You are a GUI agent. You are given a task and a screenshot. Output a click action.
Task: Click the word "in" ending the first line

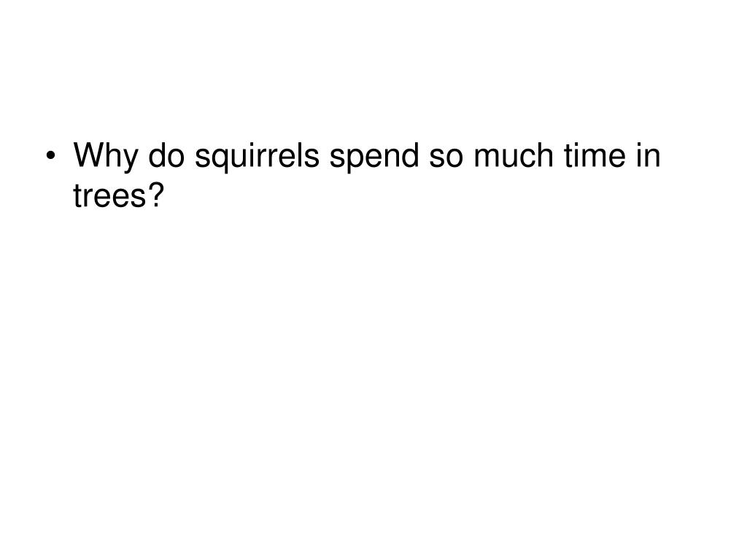click(649, 155)
